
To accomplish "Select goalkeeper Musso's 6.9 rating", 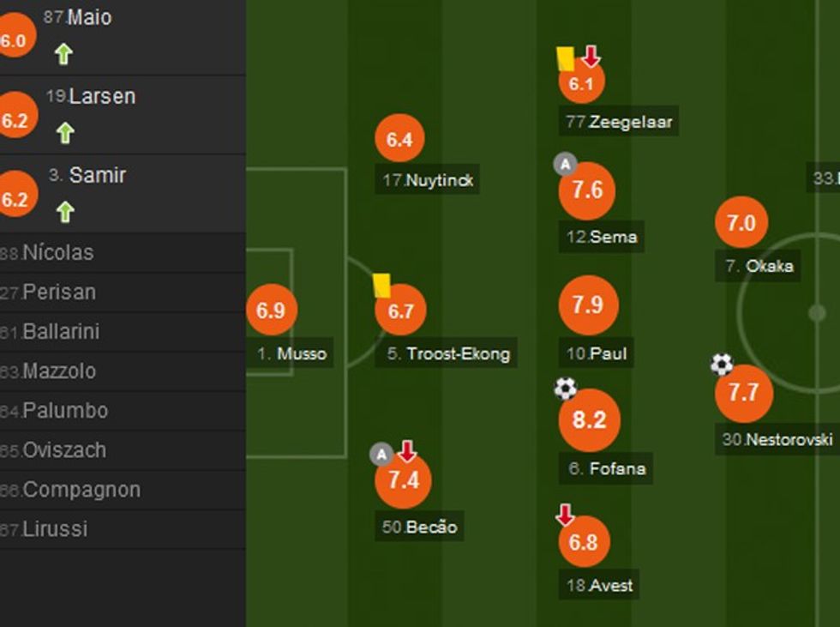I will point(271,310).
